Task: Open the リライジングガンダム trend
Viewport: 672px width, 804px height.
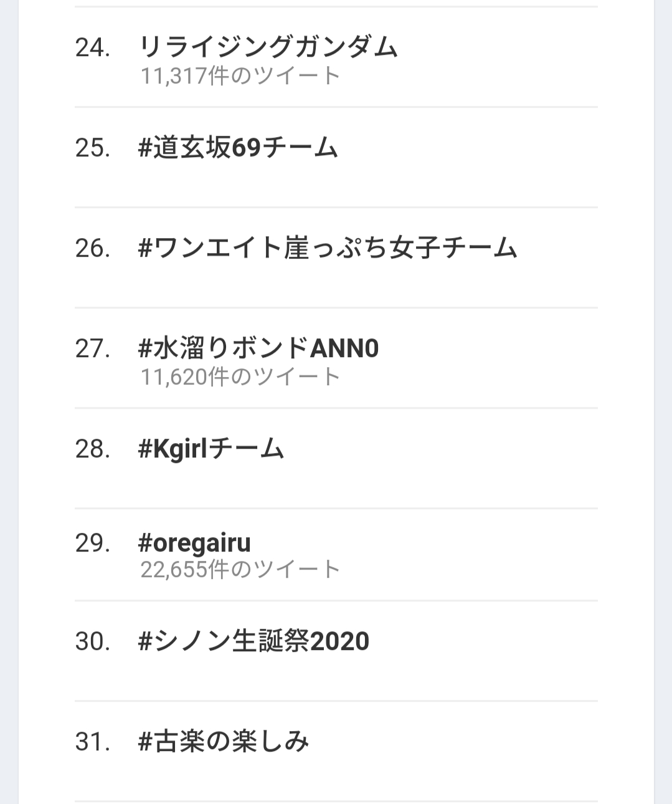Action: (x=268, y=47)
